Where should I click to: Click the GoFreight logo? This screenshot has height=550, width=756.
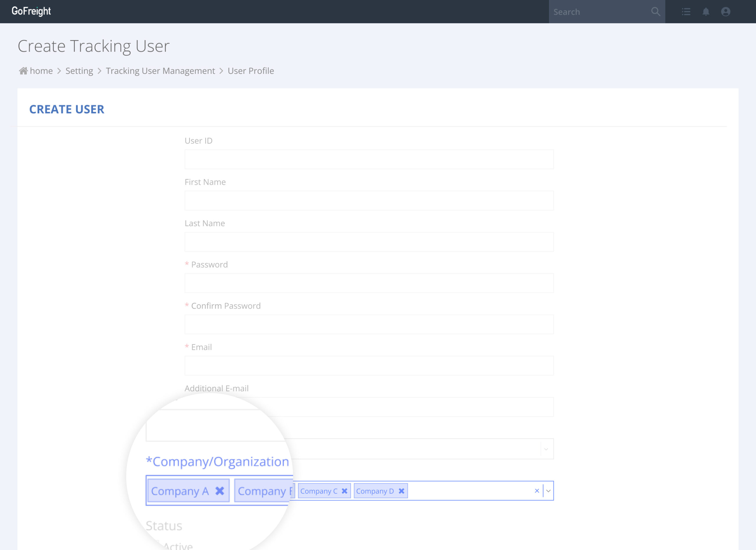click(31, 11)
